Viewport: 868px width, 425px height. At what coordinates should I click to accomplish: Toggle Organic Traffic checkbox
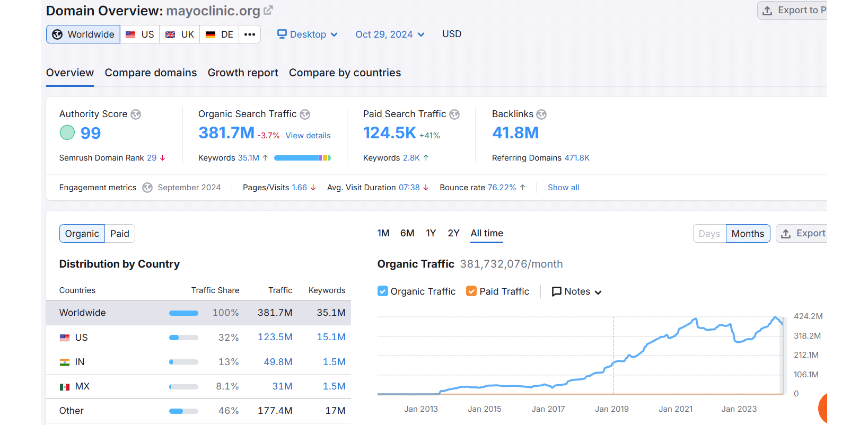383,291
